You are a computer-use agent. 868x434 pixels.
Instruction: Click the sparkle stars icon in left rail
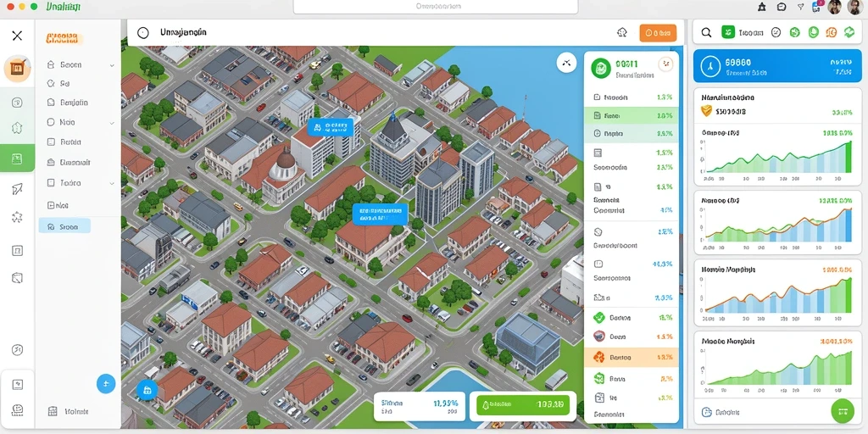(17, 217)
